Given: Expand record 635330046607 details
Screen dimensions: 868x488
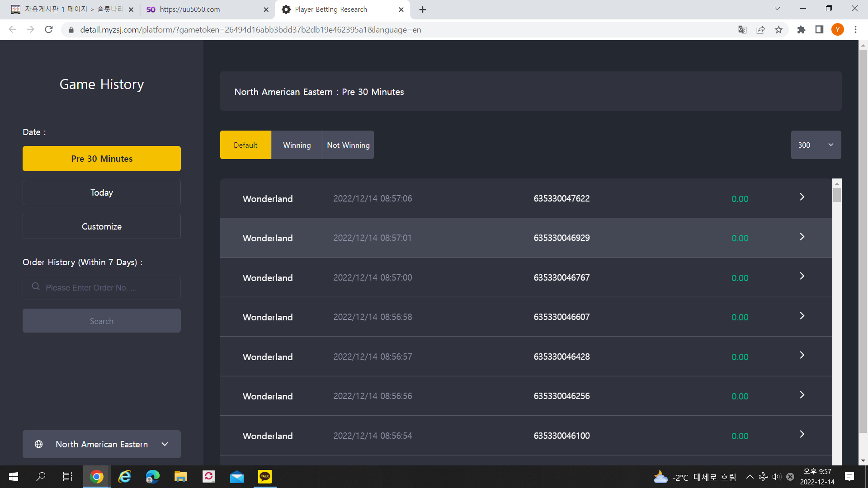Looking at the screenshot, I should 802,316.
